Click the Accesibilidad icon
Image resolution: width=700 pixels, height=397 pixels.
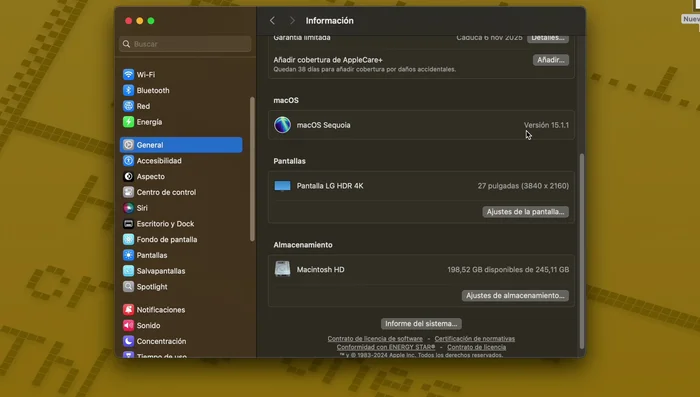(x=128, y=160)
